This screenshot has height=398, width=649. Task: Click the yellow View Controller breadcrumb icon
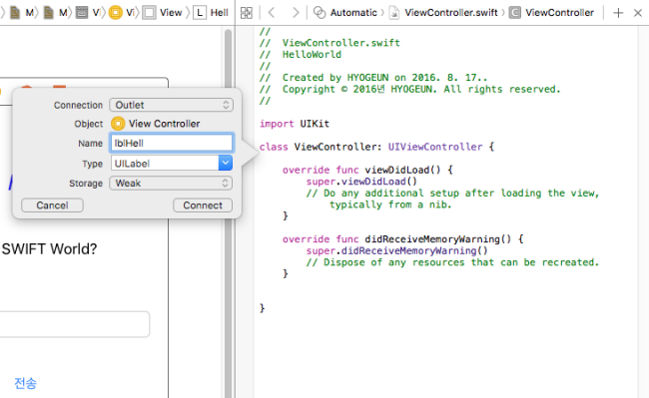[x=116, y=13]
